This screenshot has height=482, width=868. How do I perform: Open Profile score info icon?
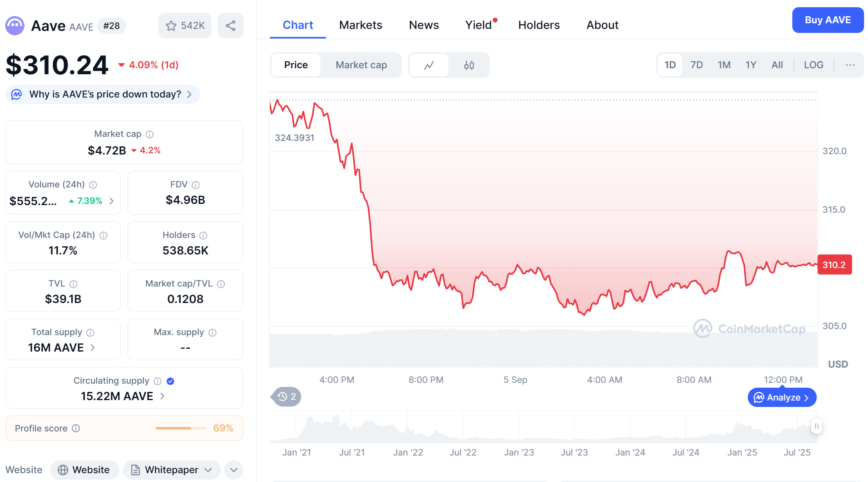coord(76,428)
